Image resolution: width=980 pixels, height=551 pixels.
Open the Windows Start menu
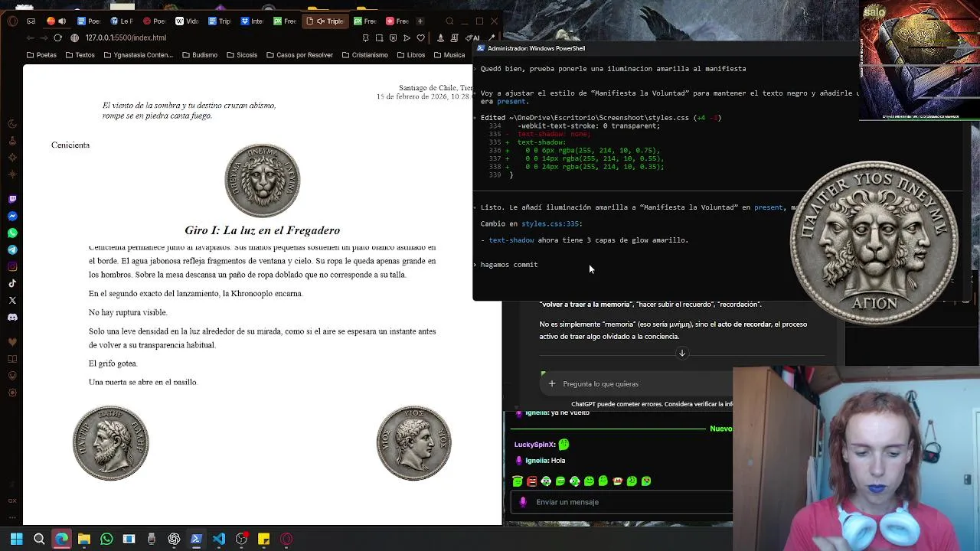[x=16, y=539]
